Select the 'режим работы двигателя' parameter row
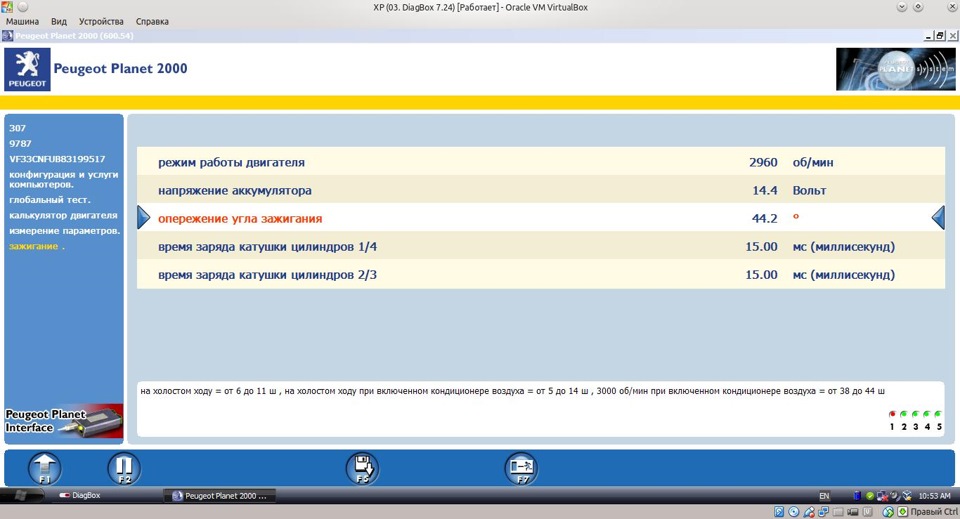960x519 pixels. tap(541, 162)
